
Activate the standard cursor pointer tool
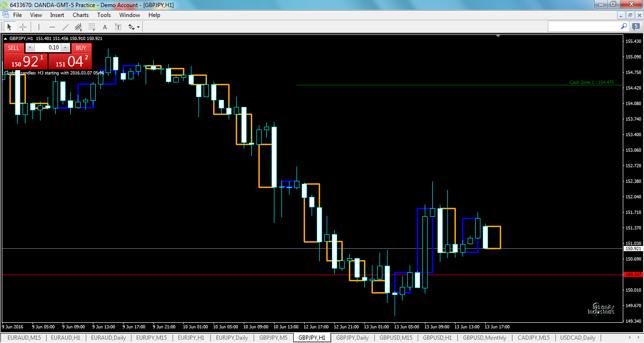pyautogui.click(x=9, y=26)
